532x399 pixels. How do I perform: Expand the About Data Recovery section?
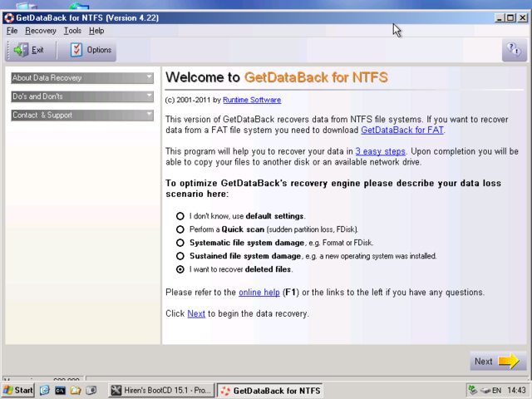[x=82, y=78]
